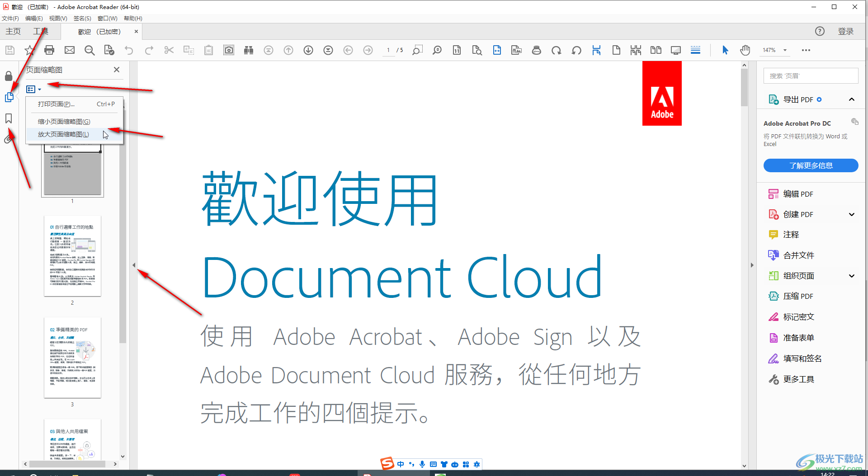Open the 文件(F) menu
The width and height of the screenshot is (868, 476).
click(x=10, y=19)
